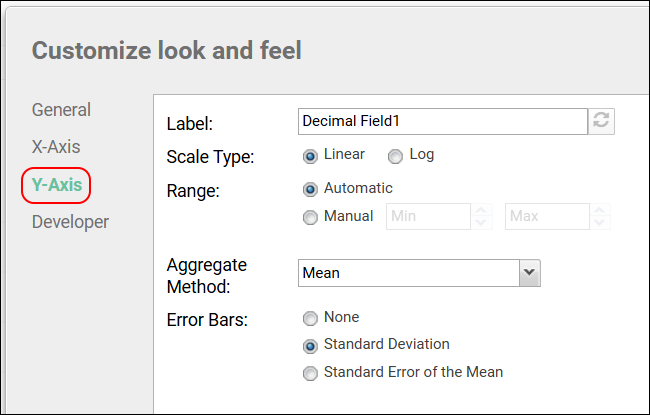Select Standard Deviation error bars
This screenshot has width=650, height=415.
310,345
